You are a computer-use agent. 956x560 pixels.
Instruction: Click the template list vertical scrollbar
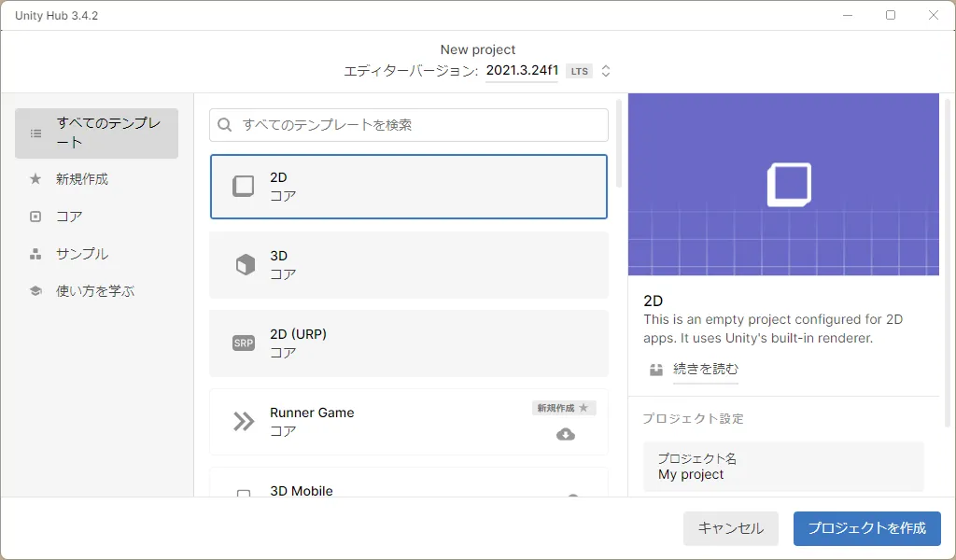618,142
